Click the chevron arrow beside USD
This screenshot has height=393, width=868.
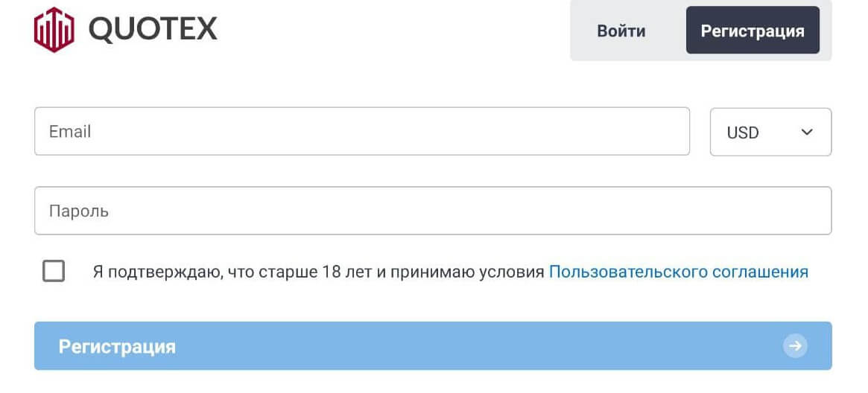pos(806,132)
